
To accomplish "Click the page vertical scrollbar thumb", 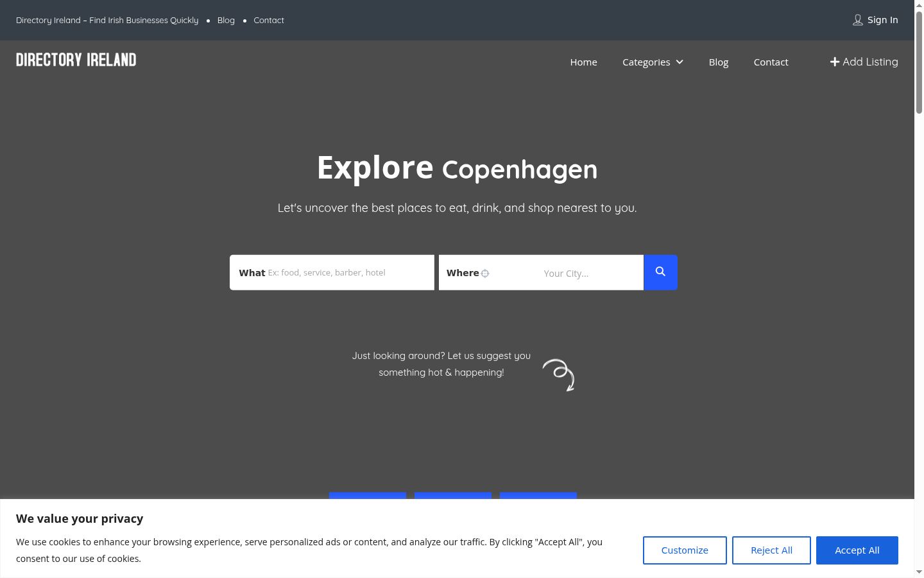I will pos(919,62).
